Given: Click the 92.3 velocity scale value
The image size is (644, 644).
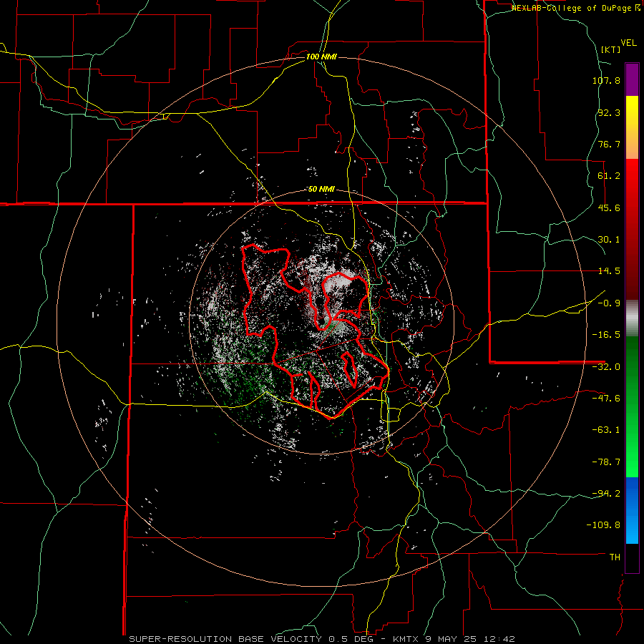Looking at the screenshot, I should 609,112.
